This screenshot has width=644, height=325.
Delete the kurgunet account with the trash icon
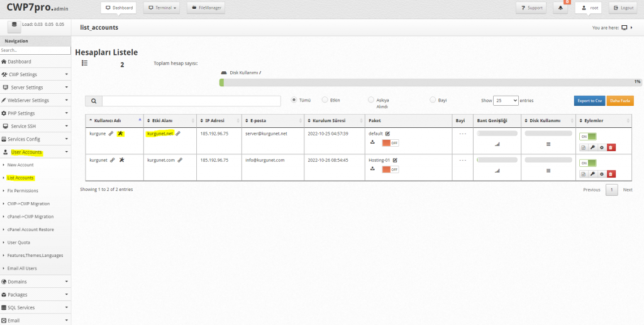click(611, 174)
